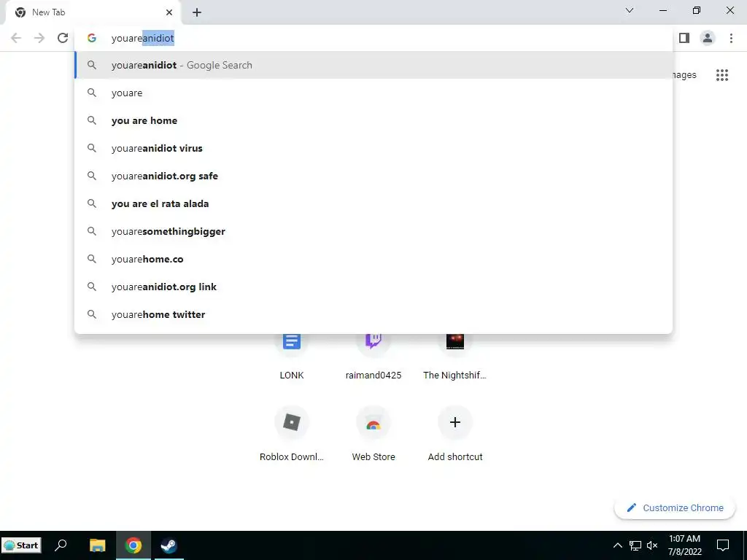Open the side panel icon
The width and height of the screenshot is (747, 560).
click(x=684, y=38)
